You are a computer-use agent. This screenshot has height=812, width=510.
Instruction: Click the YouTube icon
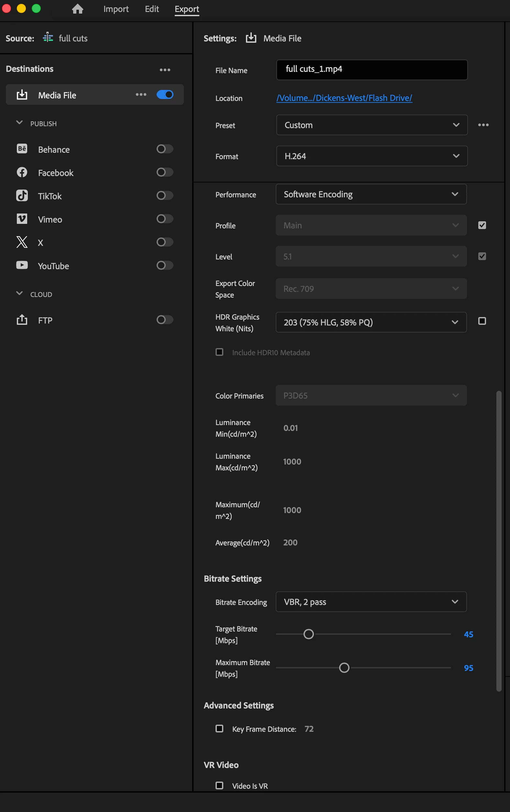22,265
